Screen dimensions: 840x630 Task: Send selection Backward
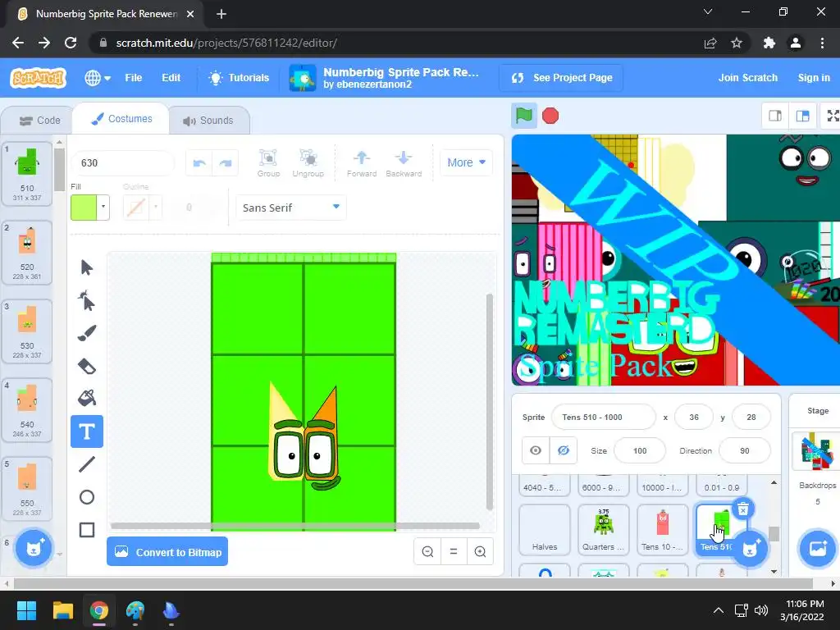404,163
